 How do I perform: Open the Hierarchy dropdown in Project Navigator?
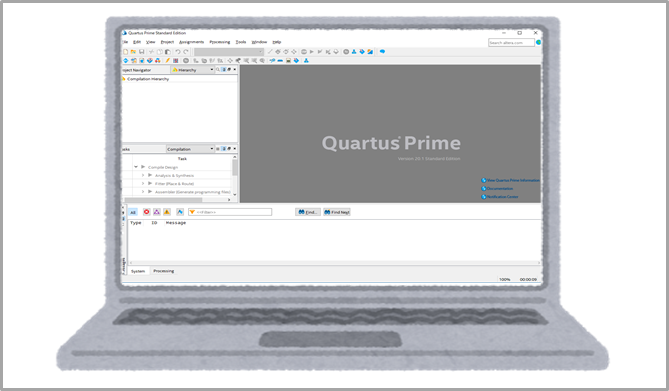point(193,70)
